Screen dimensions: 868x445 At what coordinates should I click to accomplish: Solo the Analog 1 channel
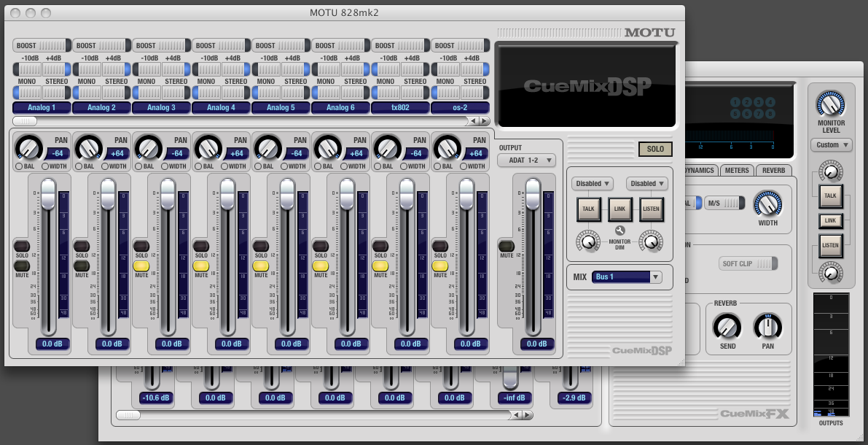pos(22,247)
